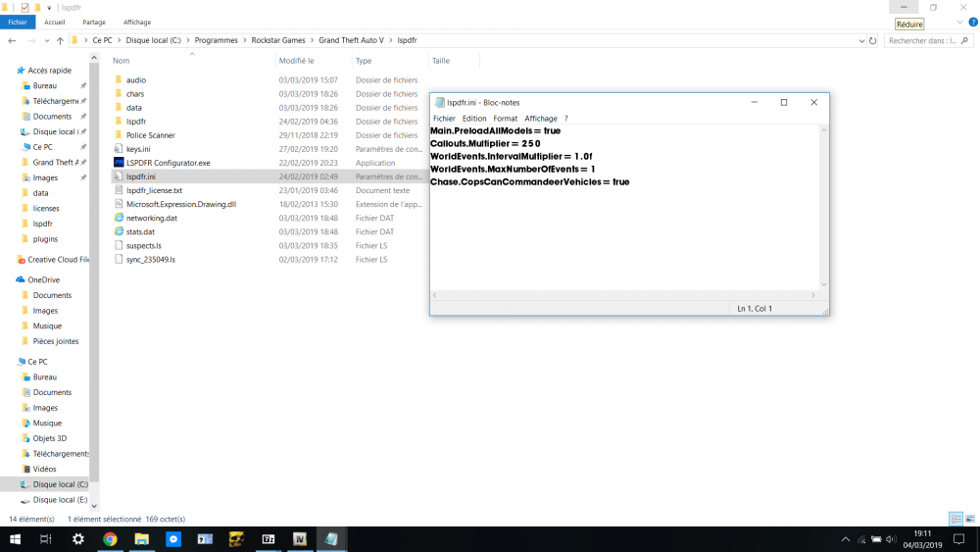The height and width of the screenshot is (552, 980).
Task: Open Notepad Edition menu
Action: tap(473, 119)
